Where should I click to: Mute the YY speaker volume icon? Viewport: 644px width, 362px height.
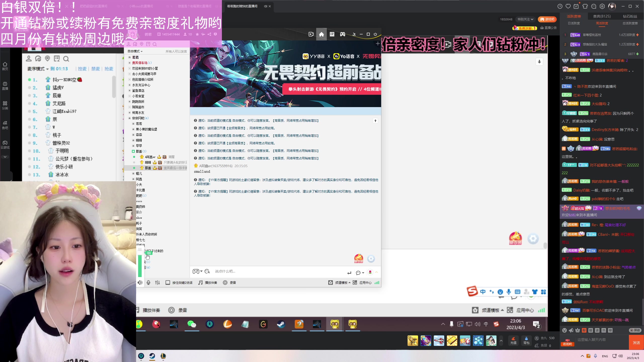(140, 283)
